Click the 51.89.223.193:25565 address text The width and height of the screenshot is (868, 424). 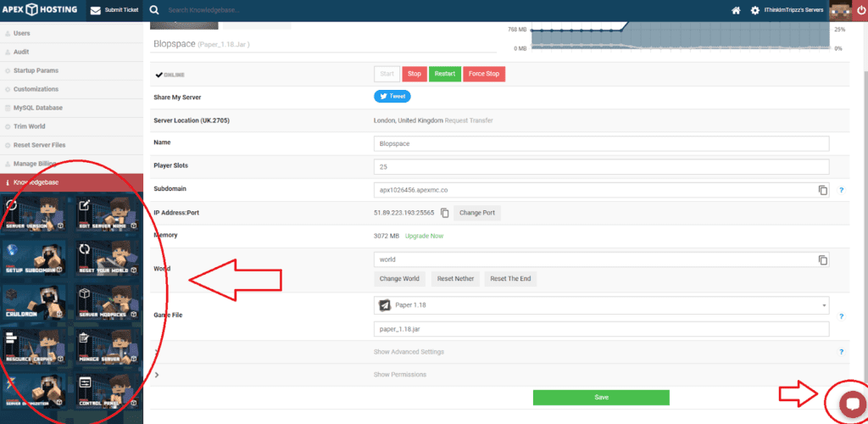click(x=404, y=213)
